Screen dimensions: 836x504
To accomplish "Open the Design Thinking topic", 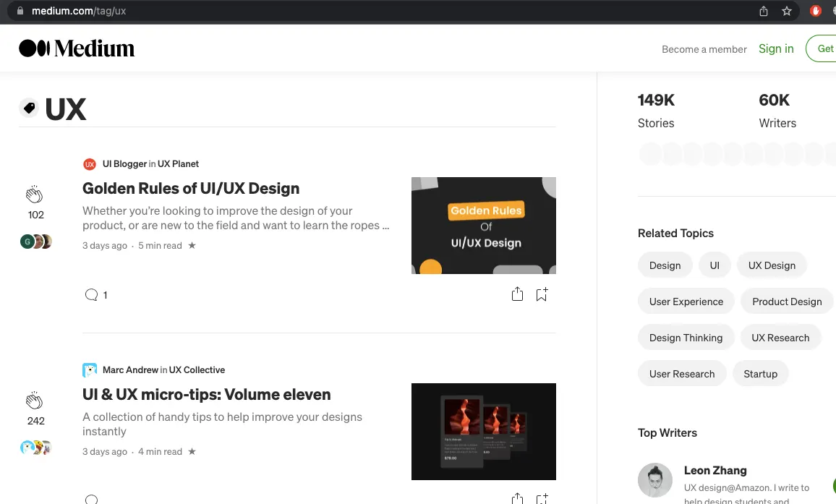I will (x=686, y=338).
